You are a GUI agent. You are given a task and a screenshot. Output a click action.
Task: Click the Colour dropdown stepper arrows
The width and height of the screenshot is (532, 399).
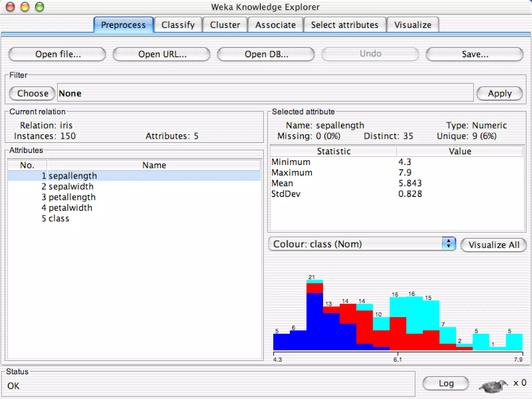click(449, 244)
